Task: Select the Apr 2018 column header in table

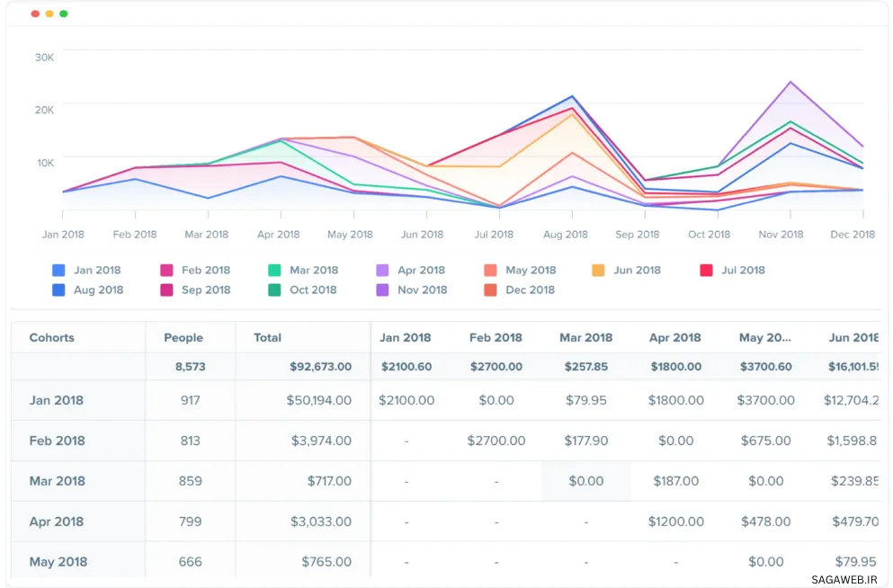Action: click(674, 338)
